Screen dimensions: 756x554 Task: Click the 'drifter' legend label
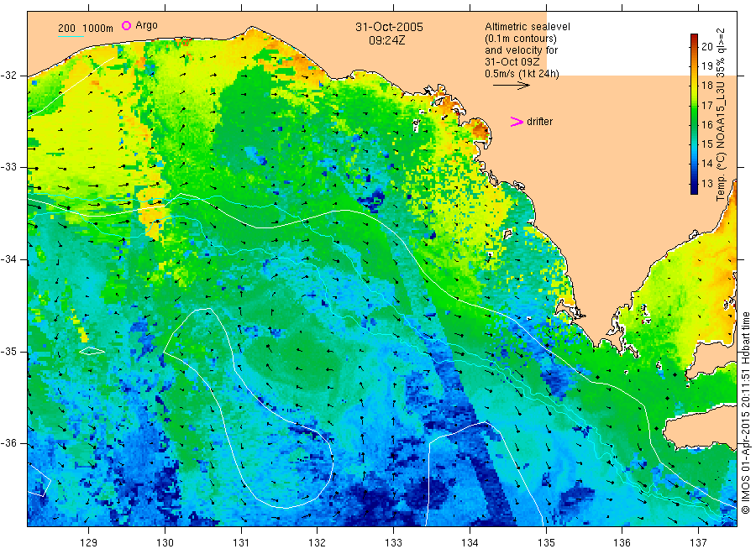(539, 122)
